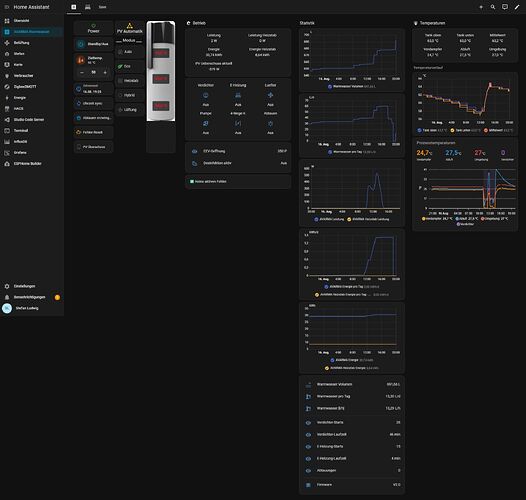
Task: Select the Standby/Aus mode
Action: 94,44
